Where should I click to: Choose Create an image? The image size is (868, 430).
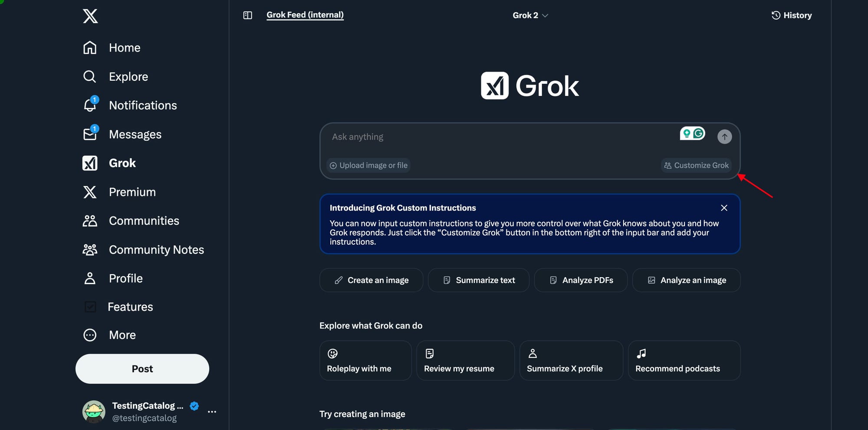(371, 280)
